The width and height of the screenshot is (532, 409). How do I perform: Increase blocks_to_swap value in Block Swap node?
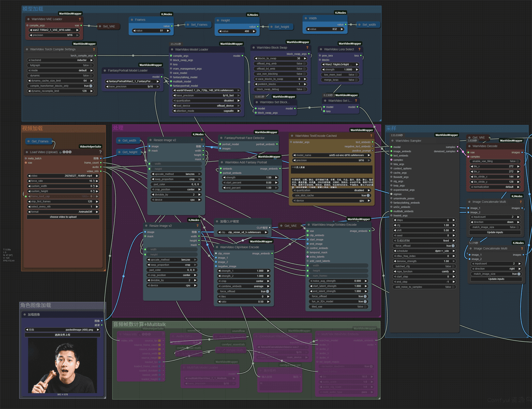[305, 58]
